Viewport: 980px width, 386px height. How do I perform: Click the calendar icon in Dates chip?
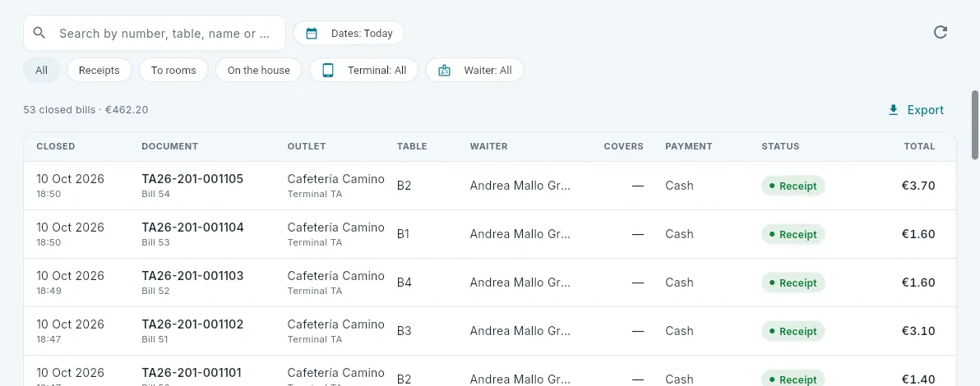point(312,33)
